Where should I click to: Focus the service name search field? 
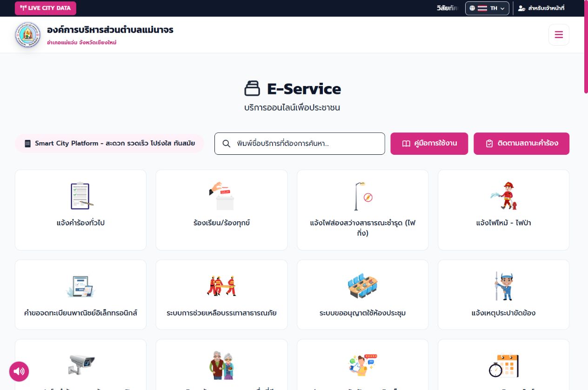[x=300, y=144]
